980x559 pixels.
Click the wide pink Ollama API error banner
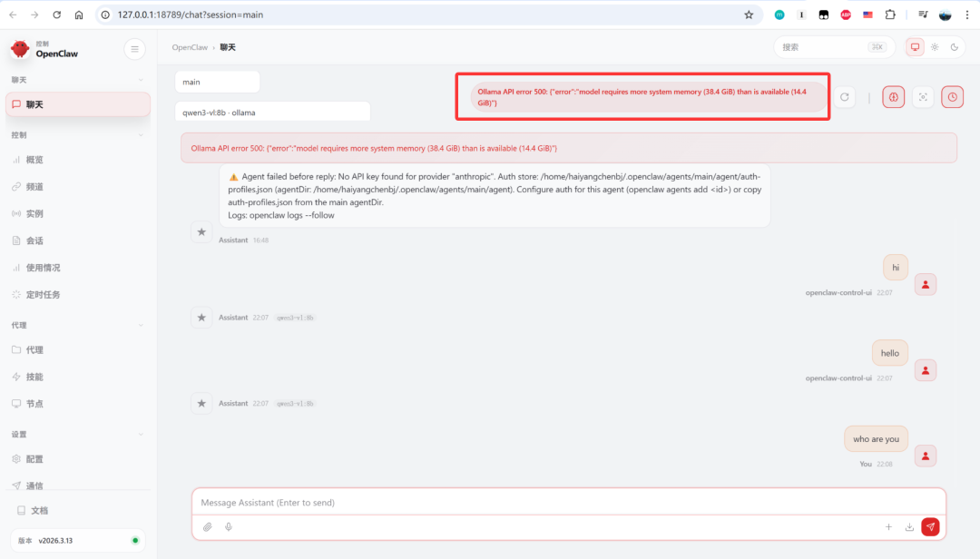point(569,148)
